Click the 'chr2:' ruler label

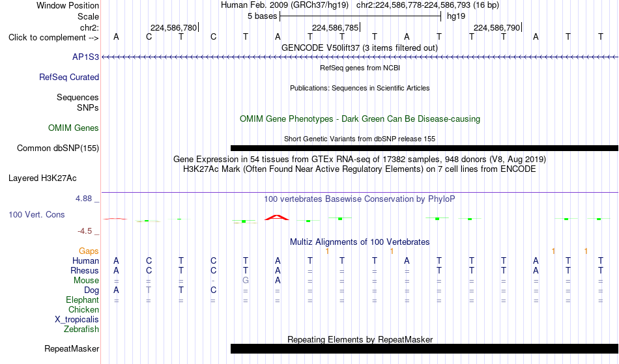point(89,27)
